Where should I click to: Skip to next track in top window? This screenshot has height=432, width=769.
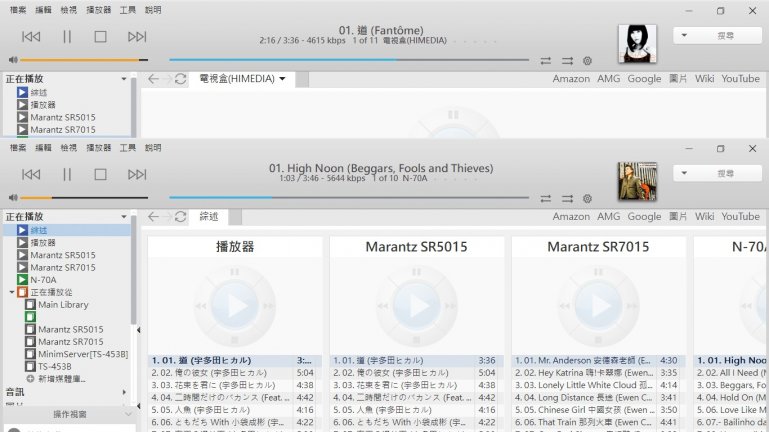tap(137, 37)
